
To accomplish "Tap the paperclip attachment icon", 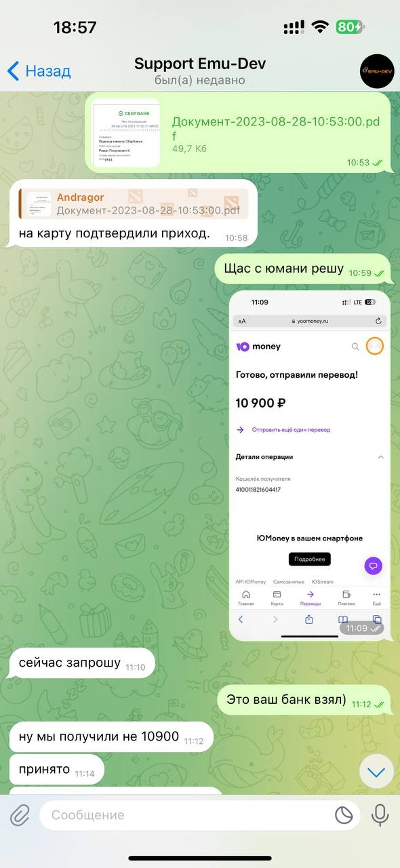I will tap(21, 814).
